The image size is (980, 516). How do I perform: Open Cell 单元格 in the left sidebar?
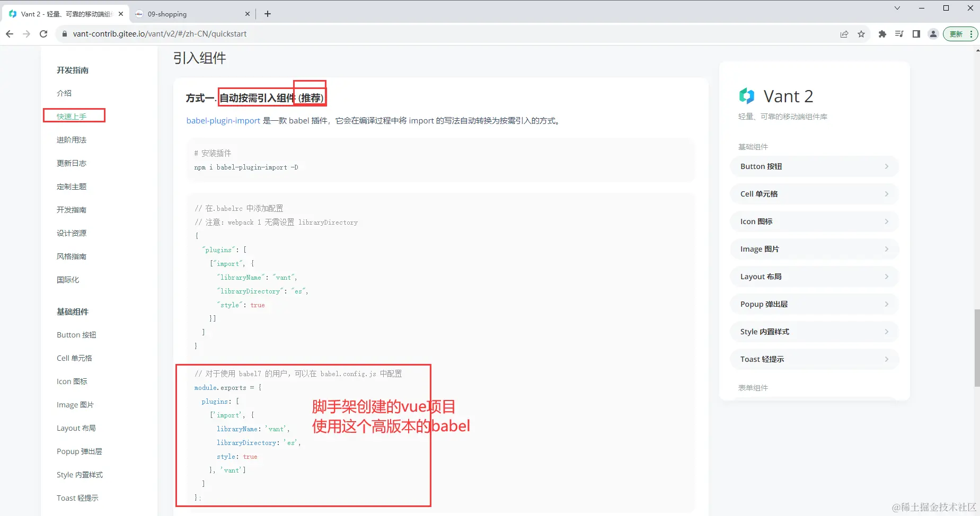(x=74, y=358)
